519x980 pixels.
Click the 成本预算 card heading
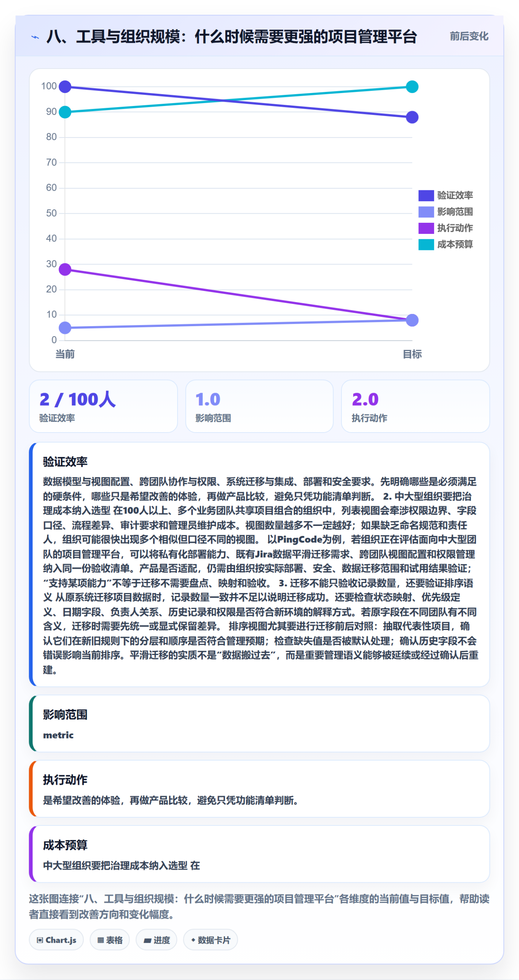point(65,845)
